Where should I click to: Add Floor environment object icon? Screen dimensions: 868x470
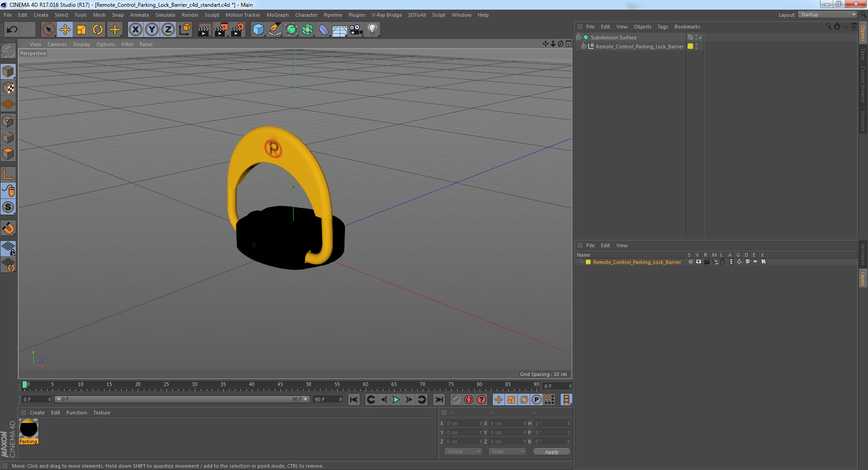340,30
